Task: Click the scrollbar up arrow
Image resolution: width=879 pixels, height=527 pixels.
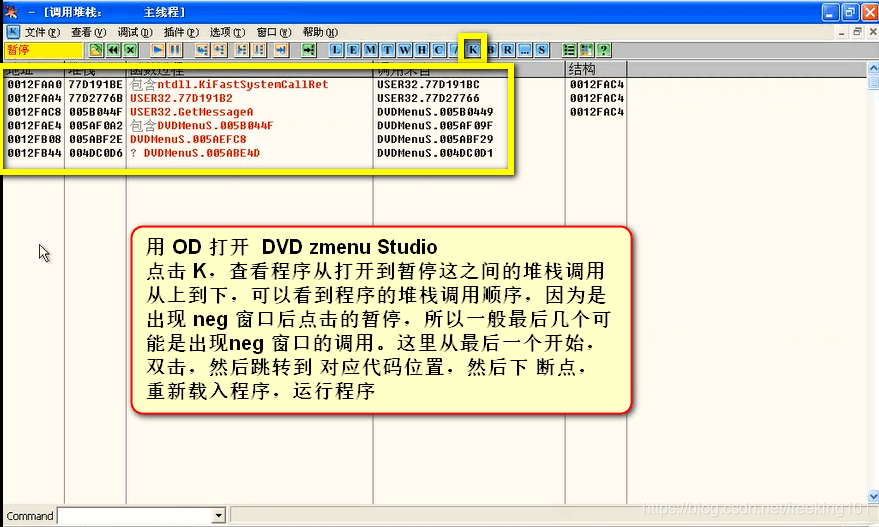Action: pyautogui.click(x=873, y=69)
